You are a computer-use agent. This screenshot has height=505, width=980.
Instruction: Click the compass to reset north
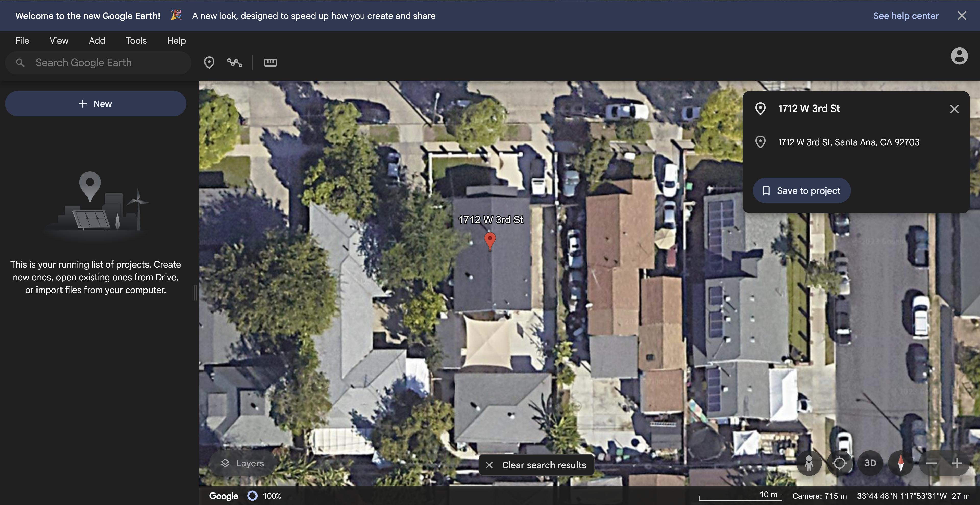point(900,463)
